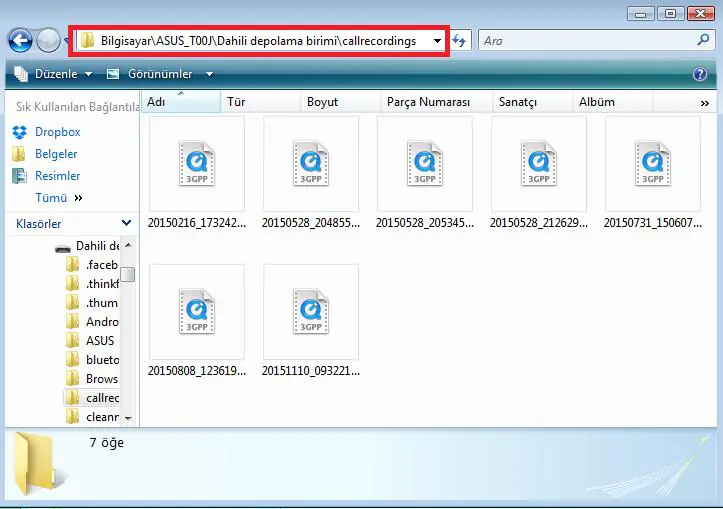Screen dimensions: 723x509
Task: Click the search magnifier icon
Action: point(703,41)
